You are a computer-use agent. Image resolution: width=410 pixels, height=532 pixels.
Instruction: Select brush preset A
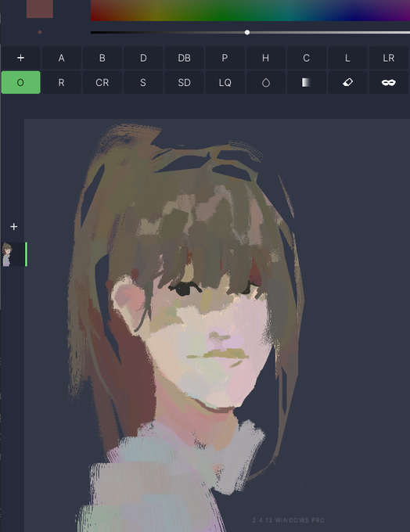point(62,58)
